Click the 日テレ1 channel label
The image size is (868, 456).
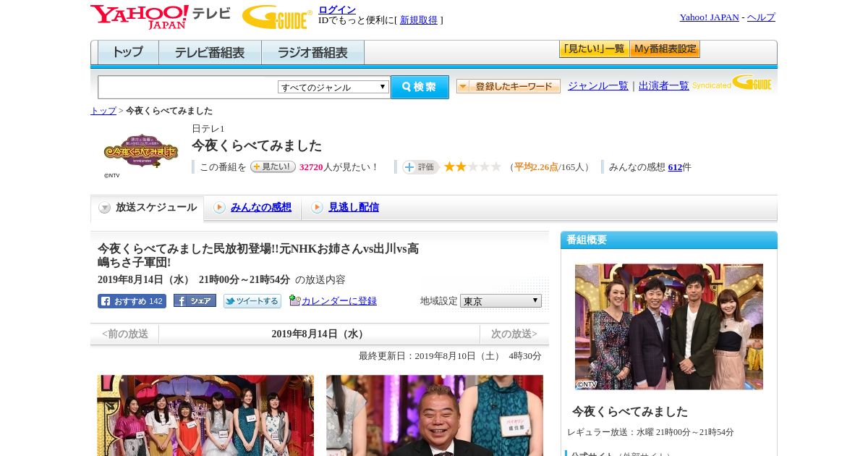point(208,129)
